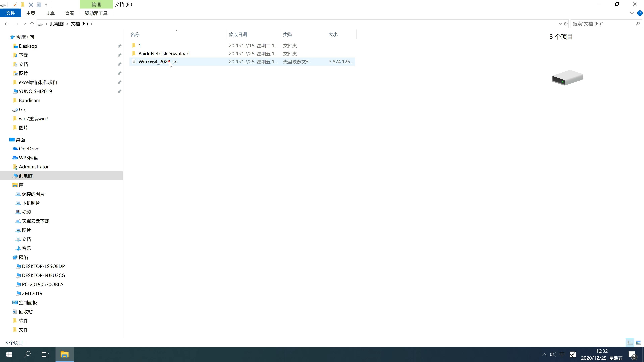Screen dimensions: 644x362
Task: Open the Win7x64_2020 ISO file
Action: [158, 62]
